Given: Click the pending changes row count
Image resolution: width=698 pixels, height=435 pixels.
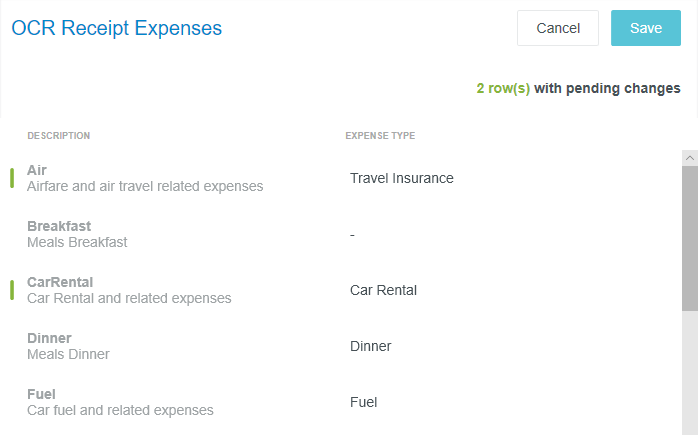Looking at the screenshot, I should coord(503,88).
